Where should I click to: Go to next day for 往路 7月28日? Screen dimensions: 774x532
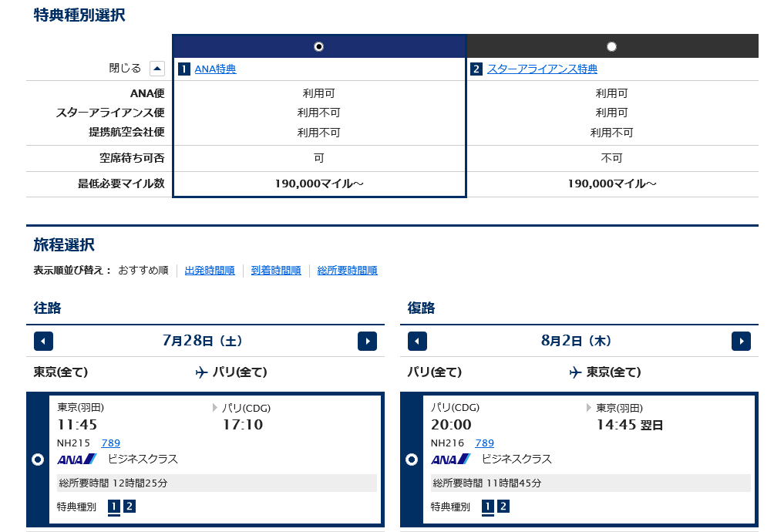coord(367,341)
